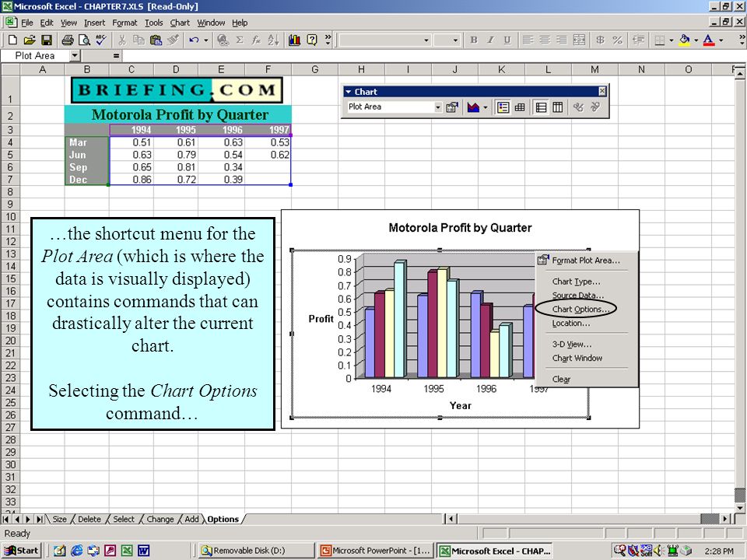Click the Currency Style dollar icon

(x=600, y=40)
